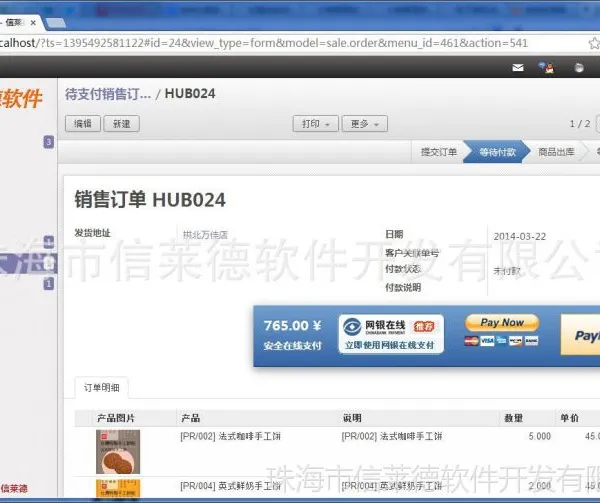600x503 pixels.
Task: Open the mail envelope icon in top bar
Action: pos(518,68)
